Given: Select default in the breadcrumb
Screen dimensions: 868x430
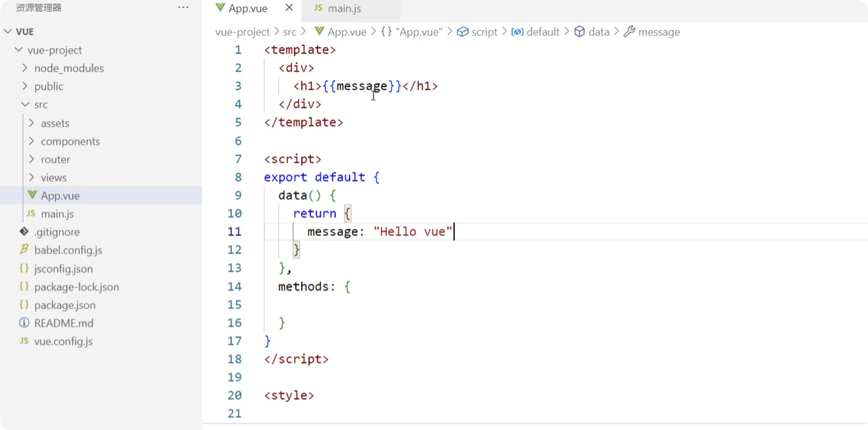Looking at the screenshot, I should [x=543, y=32].
